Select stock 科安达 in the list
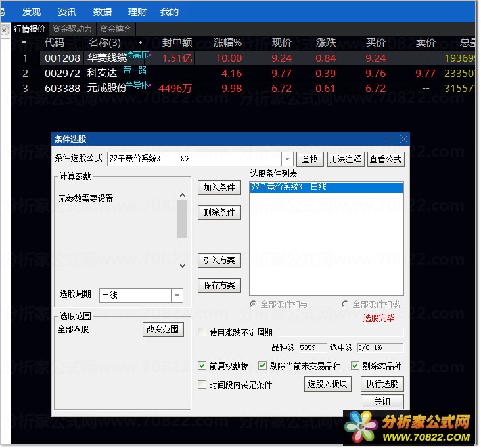The height and width of the screenshot is (448, 481). 102,74
